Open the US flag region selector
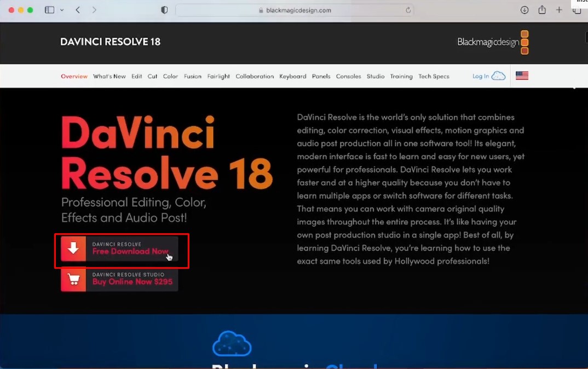This screenshot has width=588, height=369. click(522, 76)
